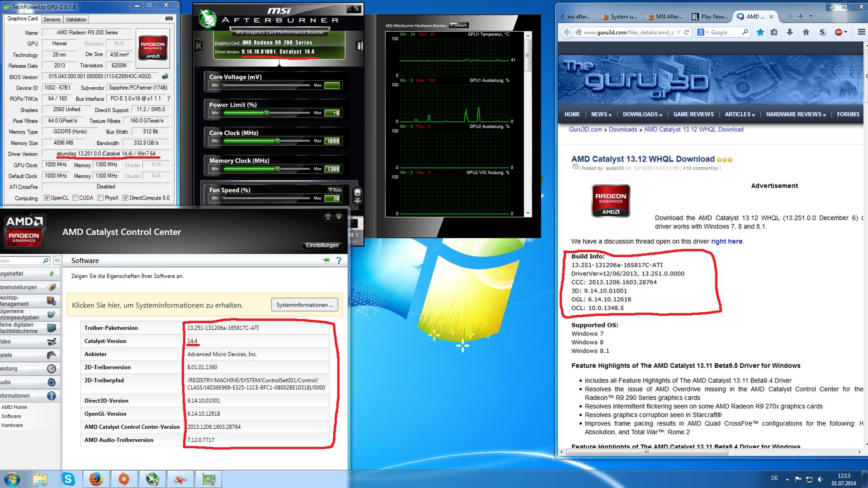Open the Firefox hamburger menu
Viewport: 868px width, 488px height.
pos(861,32)
